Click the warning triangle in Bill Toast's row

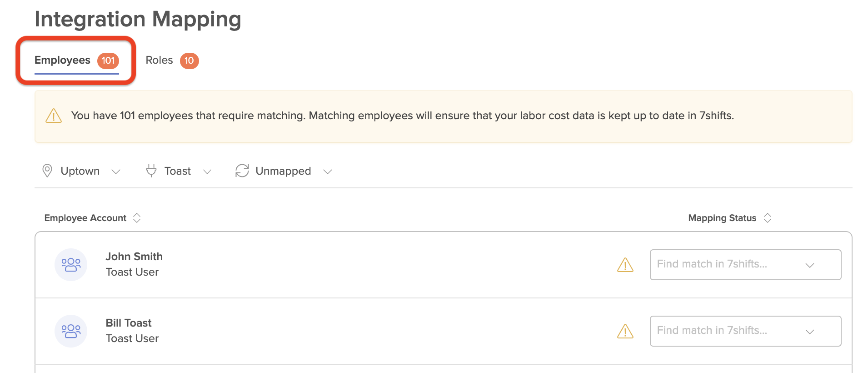pyautogui.click(x=625, y=331)
